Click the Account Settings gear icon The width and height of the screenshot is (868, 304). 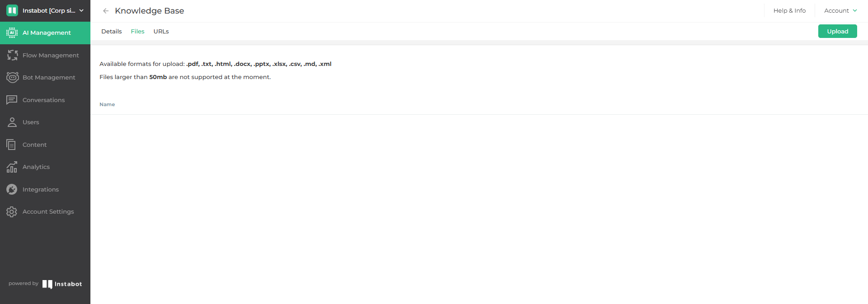coord(12,211)
